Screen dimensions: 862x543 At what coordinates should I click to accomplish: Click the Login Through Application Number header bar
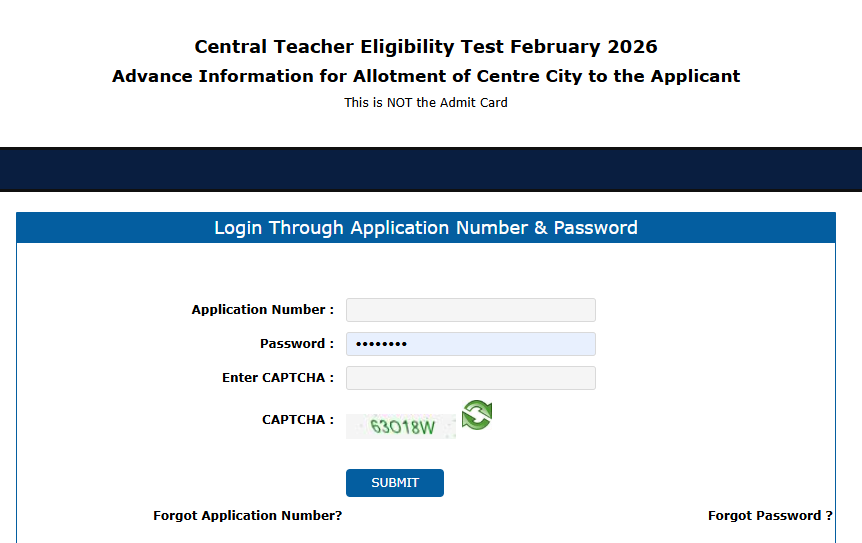(x=426, y=228)
